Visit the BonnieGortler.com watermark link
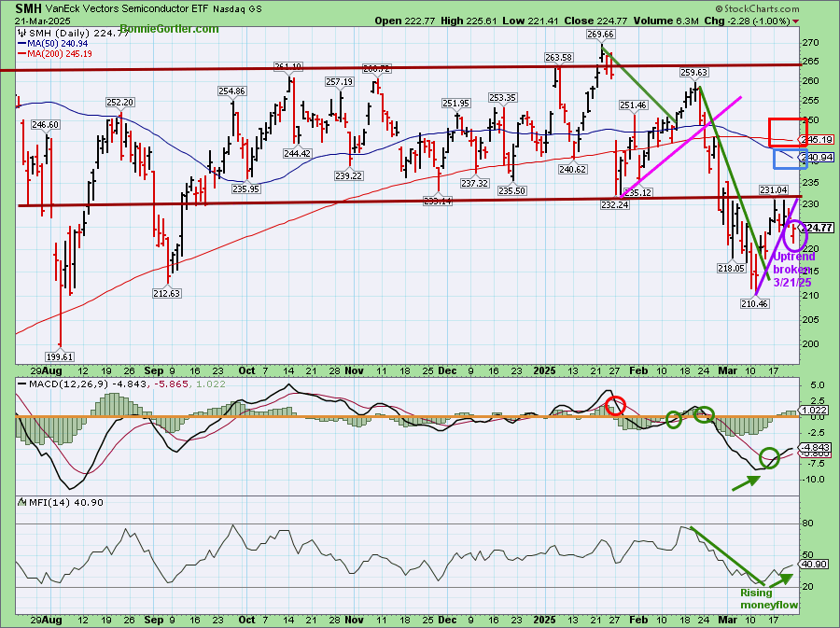 click(x=169, y=29)
